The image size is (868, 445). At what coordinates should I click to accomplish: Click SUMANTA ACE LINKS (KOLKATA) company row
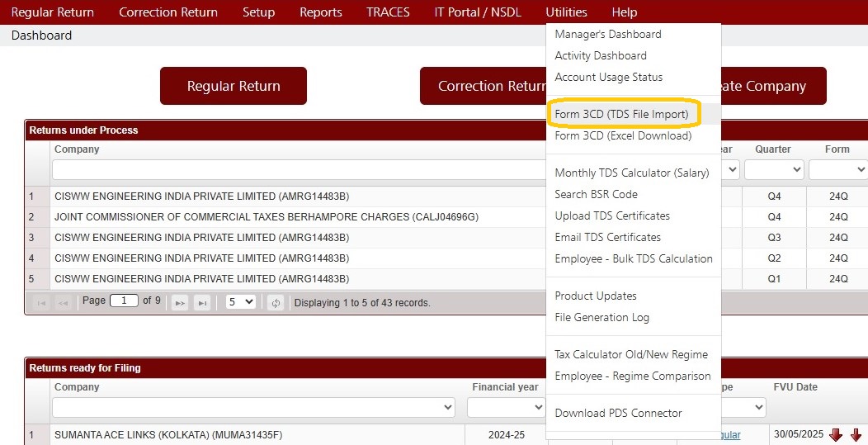point(168,435)
